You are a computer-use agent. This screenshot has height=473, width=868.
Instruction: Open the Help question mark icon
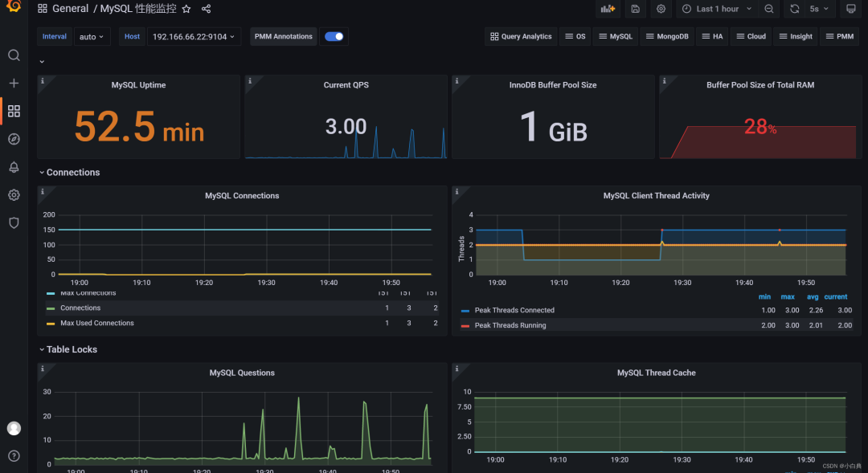click(14, 456)
